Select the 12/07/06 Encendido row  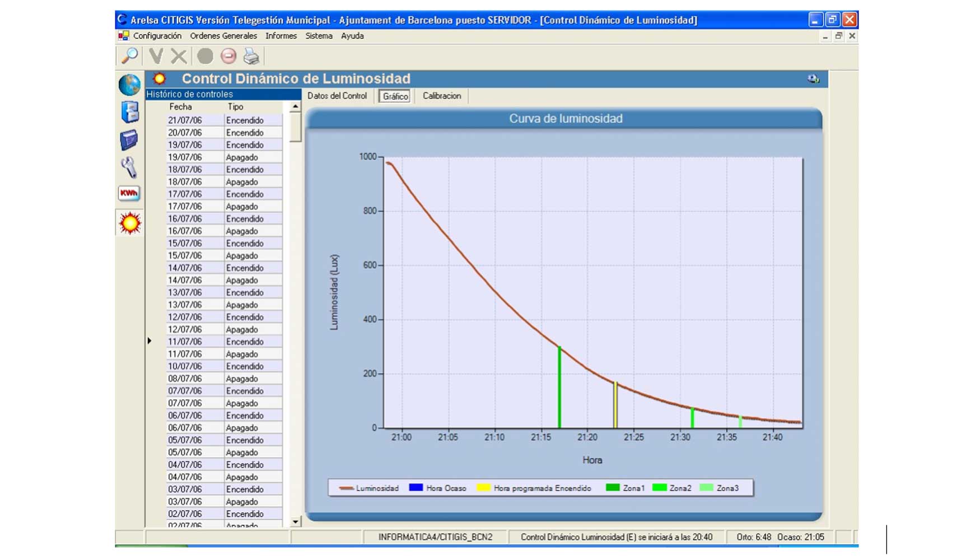tap(225, 318)
